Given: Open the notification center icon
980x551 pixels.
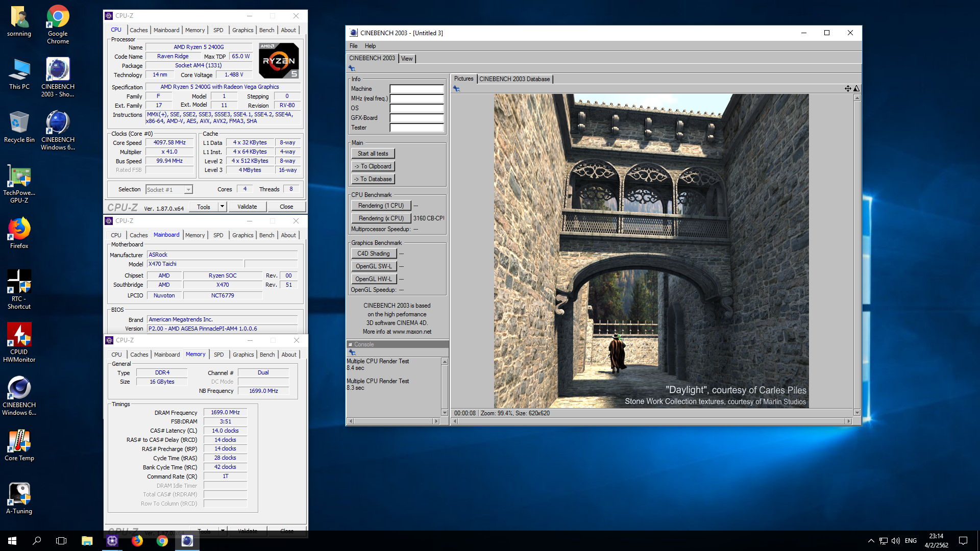Looking at the screenshot, I should pyautogui.click(x=963, y=541).
